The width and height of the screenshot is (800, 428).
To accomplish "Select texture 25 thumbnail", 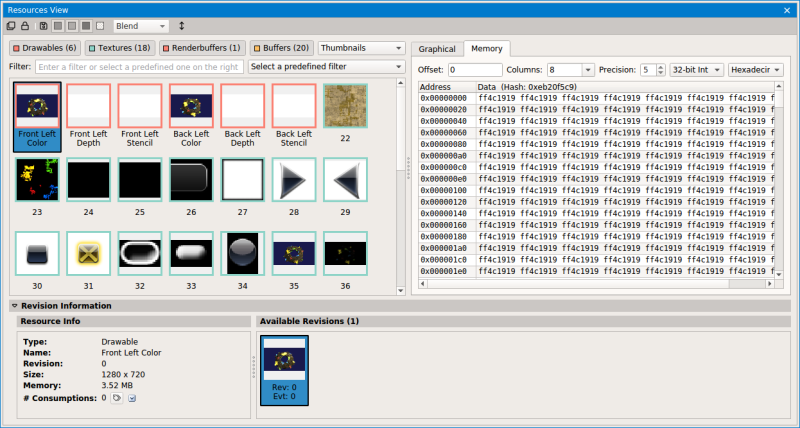I will tap(140, 187).
